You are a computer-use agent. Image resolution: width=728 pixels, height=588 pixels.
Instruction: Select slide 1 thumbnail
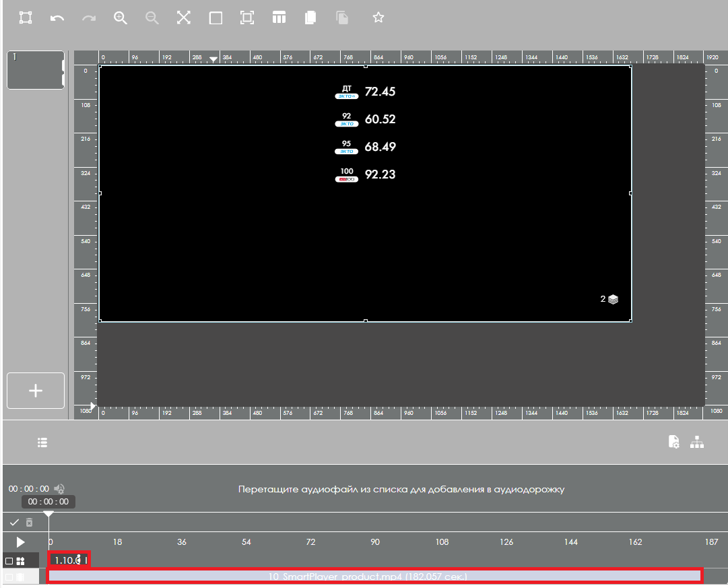tap(35, 70)
